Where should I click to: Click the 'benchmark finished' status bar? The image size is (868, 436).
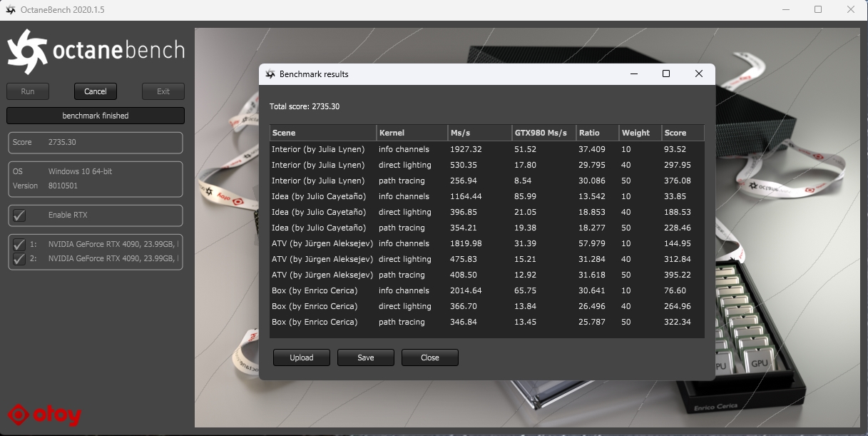tap(96, 116)
